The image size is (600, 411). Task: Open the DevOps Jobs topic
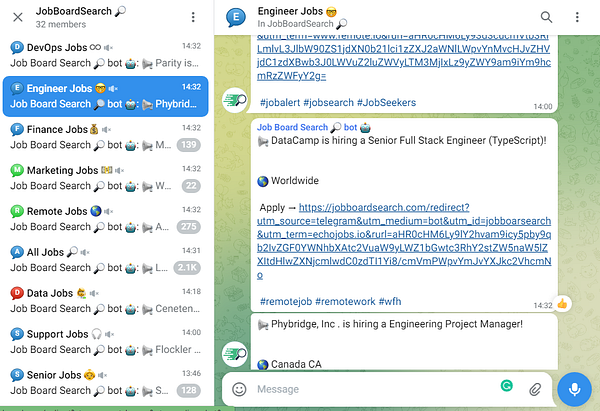coord(106,55)
